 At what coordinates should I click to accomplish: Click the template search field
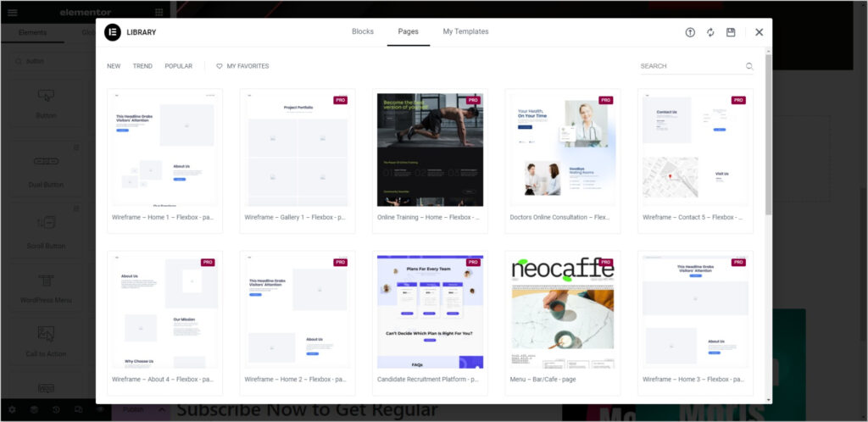pyautogui.click(x=697, y=66)
